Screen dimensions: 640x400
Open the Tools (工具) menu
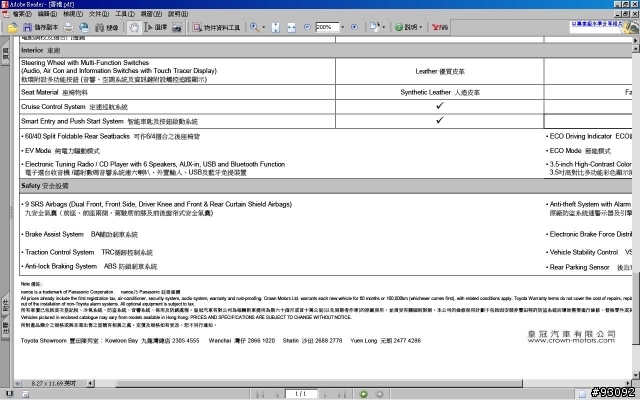coord(125,14)
